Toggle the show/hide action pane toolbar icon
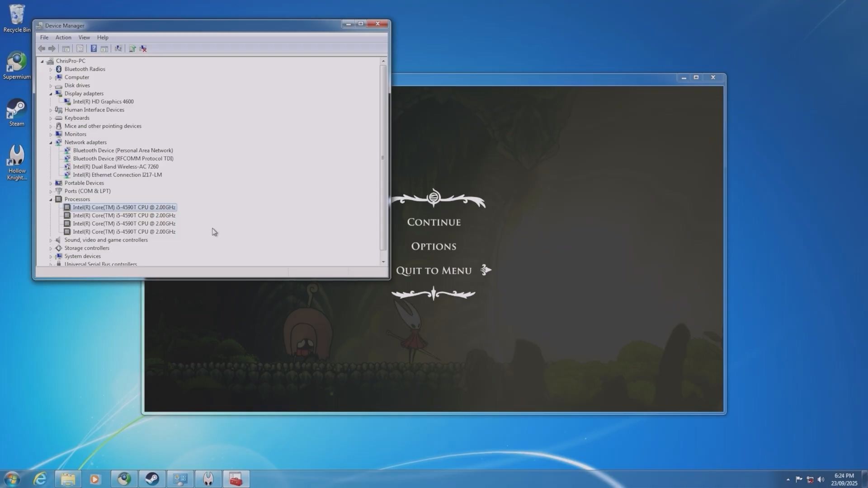Viewport: 868px width, 488px height. [x=104, y=49]
